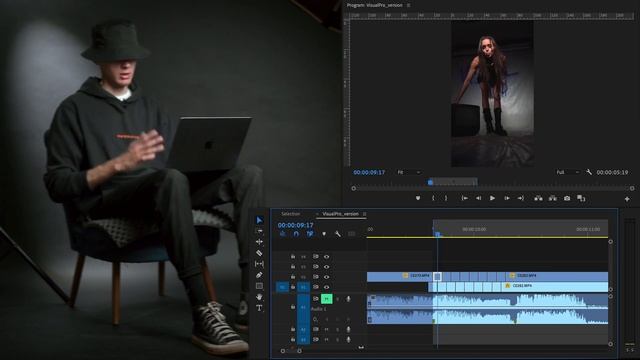Select the upper audio waveform clip

pyautogui.click(x=487, y=301)
